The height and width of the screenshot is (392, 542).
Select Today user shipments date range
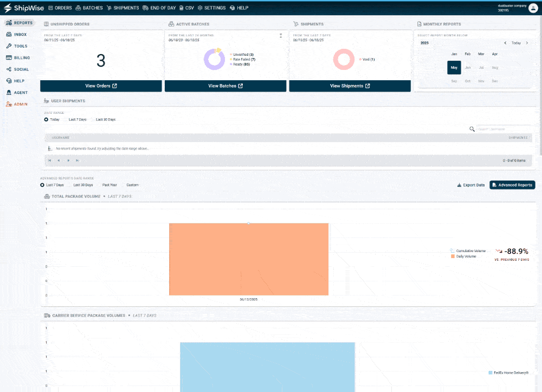coord(52,120)
